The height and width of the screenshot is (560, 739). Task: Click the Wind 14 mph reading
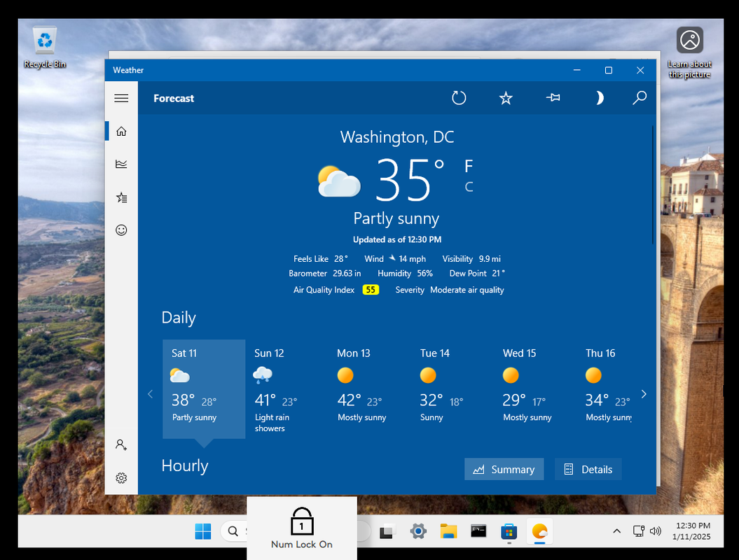(x=395, y=258)
